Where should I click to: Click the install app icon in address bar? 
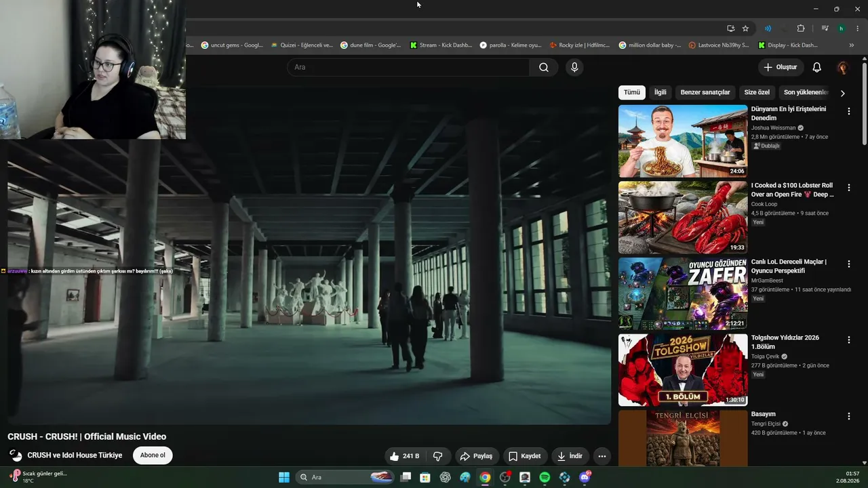click(x=730, y=28)
